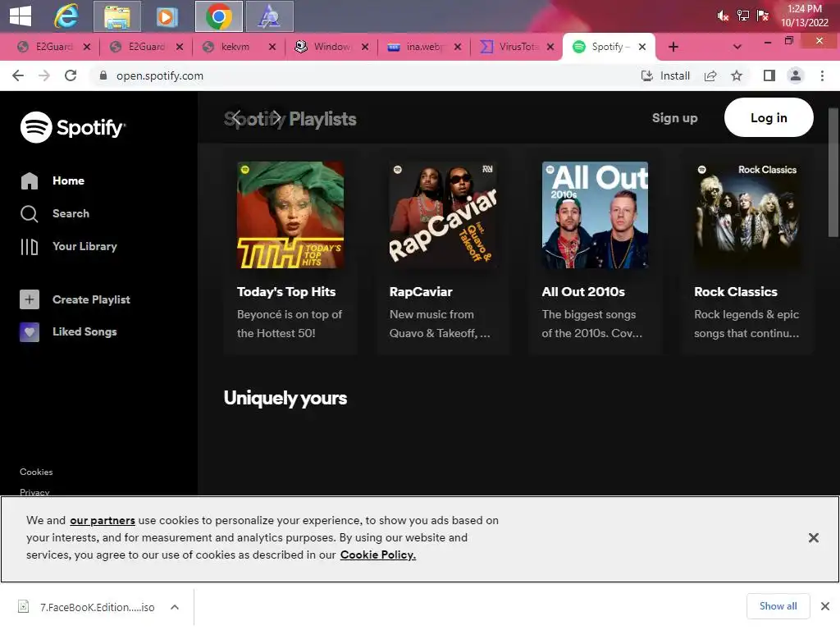This screenshot has width=840, height=630.
Task: Click the browser back arrow
Action: 18,75
